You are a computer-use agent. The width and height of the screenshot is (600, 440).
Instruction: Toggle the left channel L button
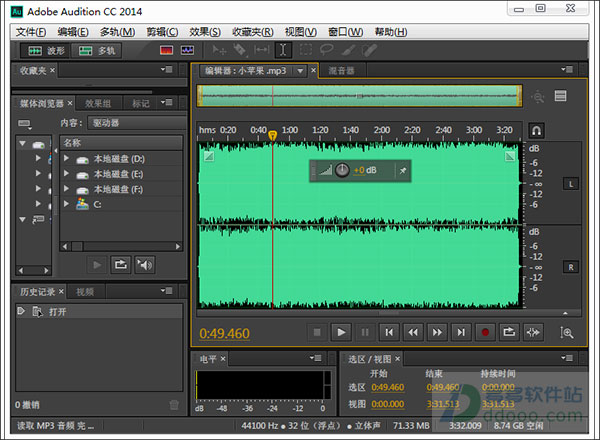(571, 184)
